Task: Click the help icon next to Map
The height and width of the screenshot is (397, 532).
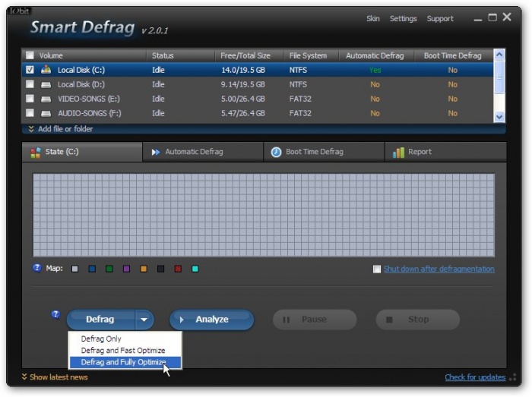Action: coord(36,268)
